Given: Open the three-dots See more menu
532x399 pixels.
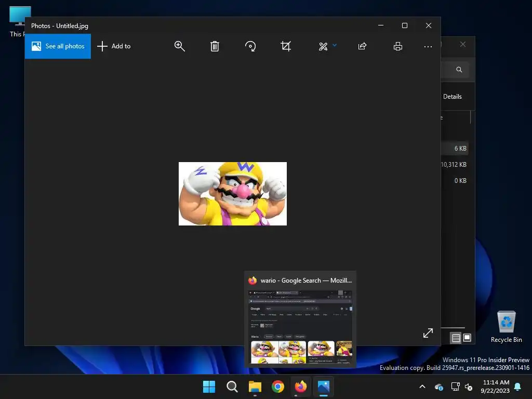Looking at the screenshot, I should (428, 46).
